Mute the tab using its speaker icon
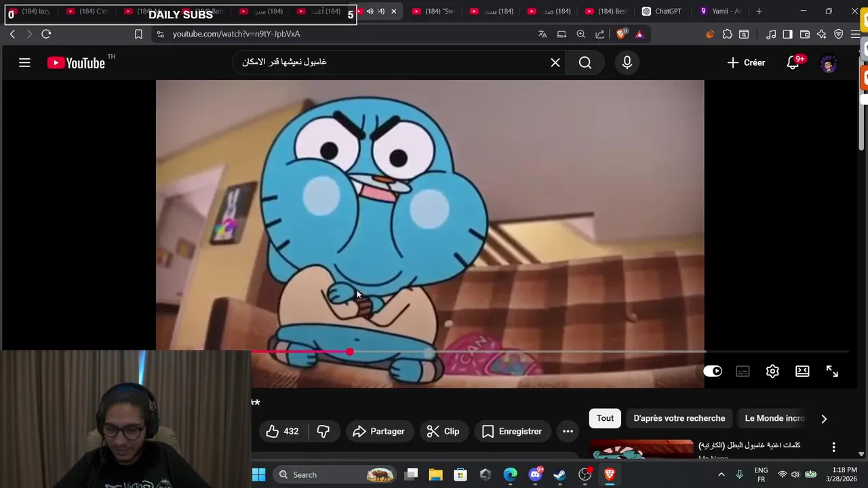This screenshot has height=488, width=868. coord(370,11)
